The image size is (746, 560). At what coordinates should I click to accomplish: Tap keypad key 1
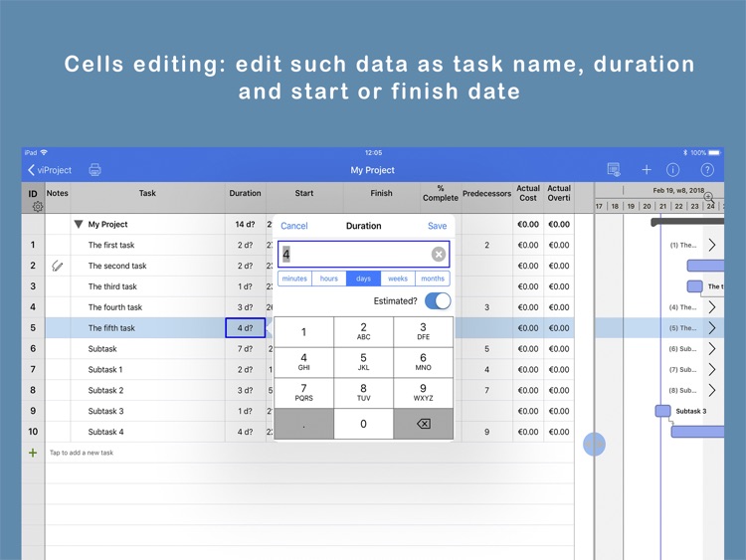[303, 332]
